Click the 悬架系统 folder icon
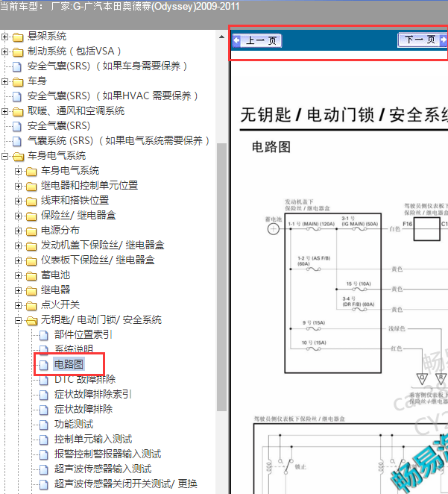This screenshot has height=494, width=448. pyautogui.click(x=18, y=37)
